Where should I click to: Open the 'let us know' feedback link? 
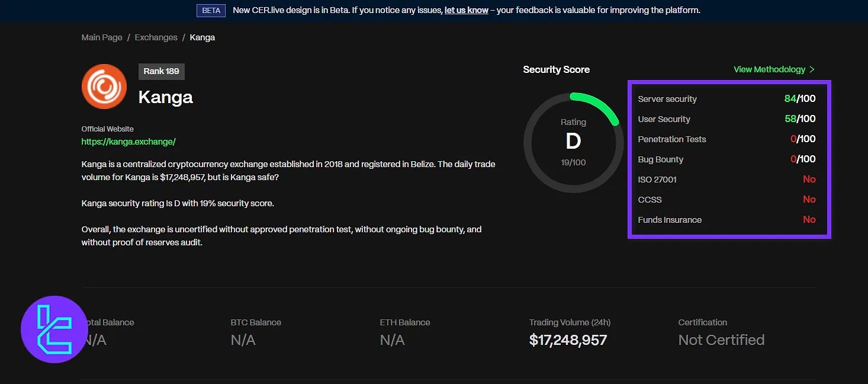467,10
